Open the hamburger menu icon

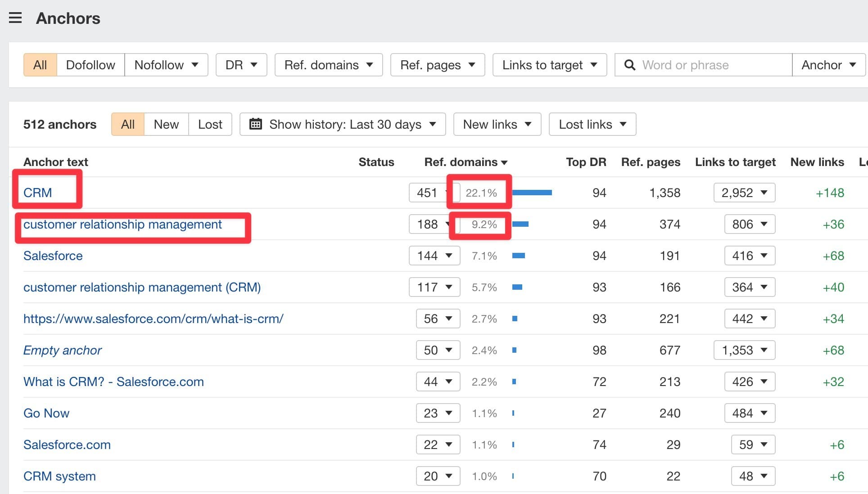15,18
